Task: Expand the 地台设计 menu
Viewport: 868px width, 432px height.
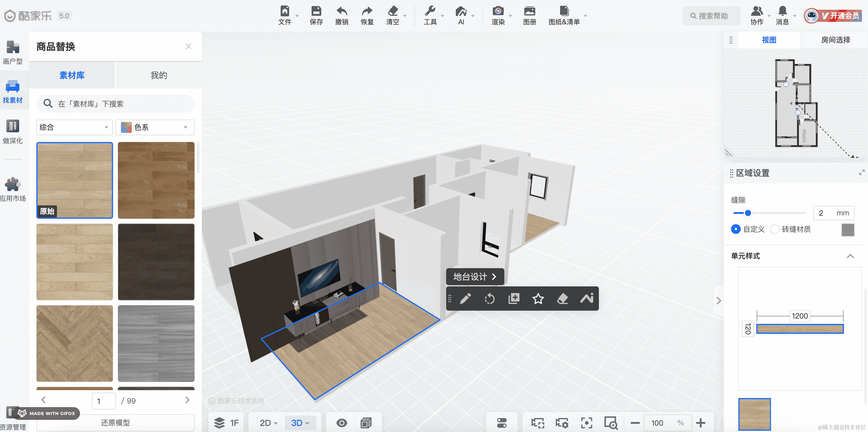Action: coord(475,277)
